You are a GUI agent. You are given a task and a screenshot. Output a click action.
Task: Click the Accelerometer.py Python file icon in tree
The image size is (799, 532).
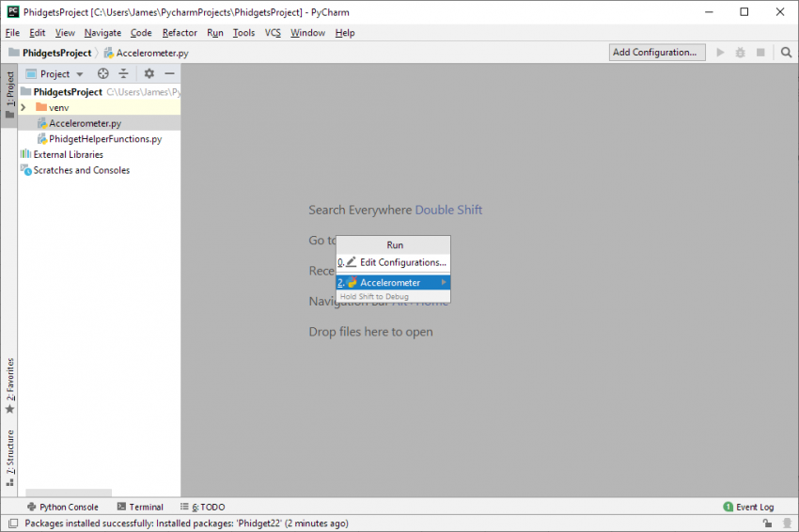[x=42, y=123]
